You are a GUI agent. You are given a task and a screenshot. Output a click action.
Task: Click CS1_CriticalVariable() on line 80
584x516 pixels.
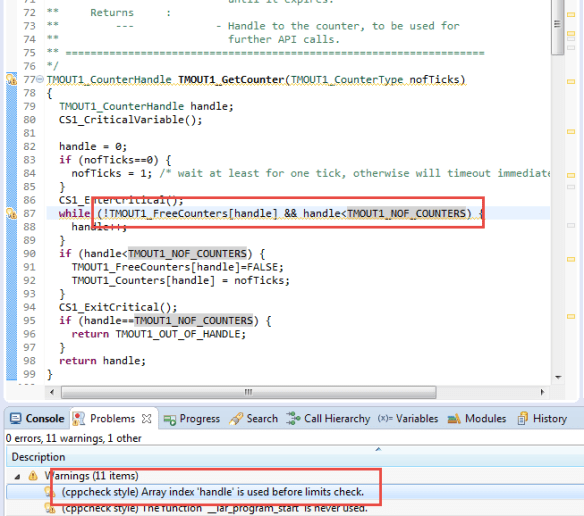click(130, 120)
